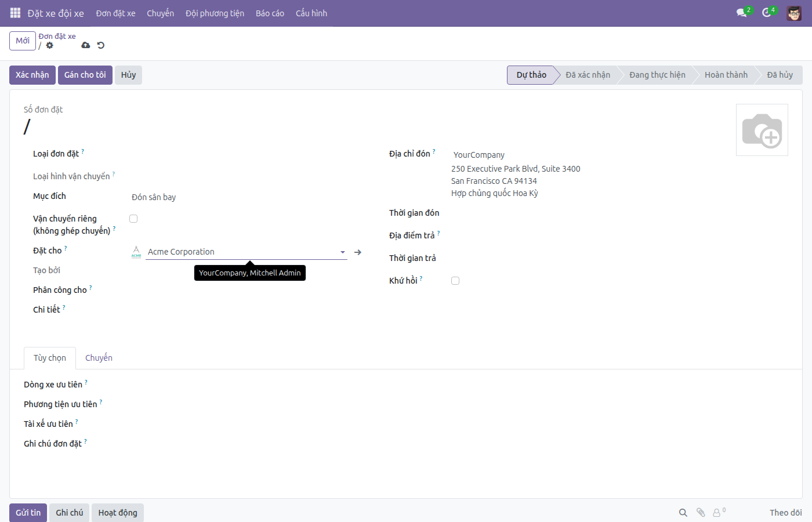Viewport: 812px width, 522px height.
Task: Click the cloud save icon
Action: 86,45
